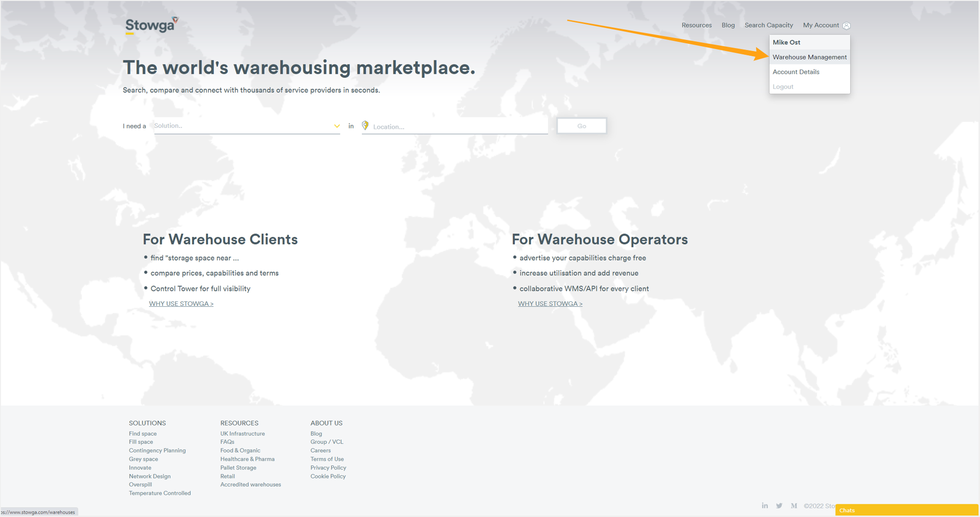Open Healthcare & Pharma resource link
980x517 pixels.
[248, 459]
